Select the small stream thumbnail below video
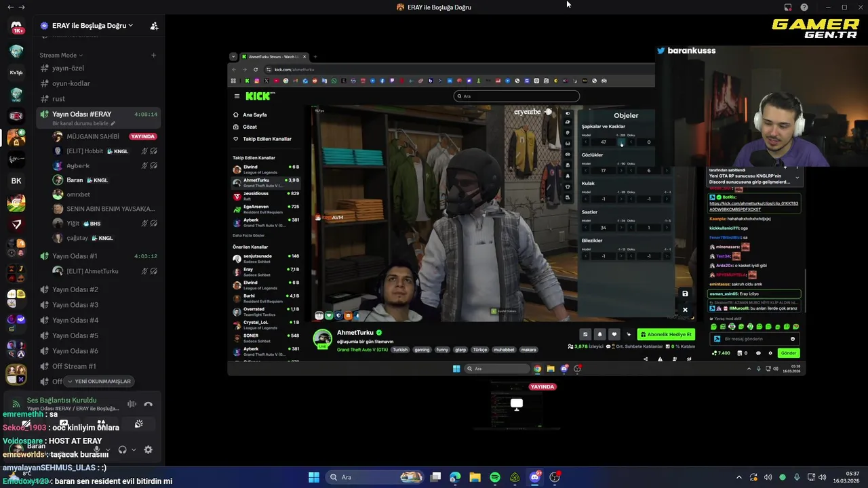 (517, 405)
